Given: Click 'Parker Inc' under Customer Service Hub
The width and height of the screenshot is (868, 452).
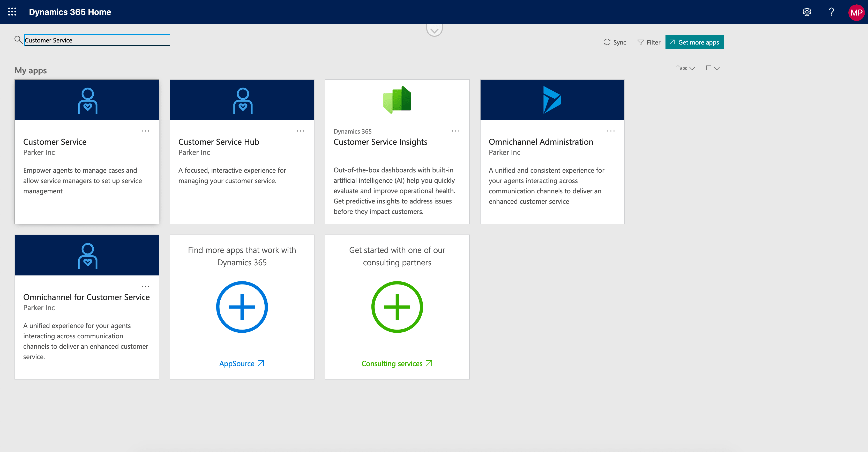Looking at the screenshot, I should click(194, 152).
